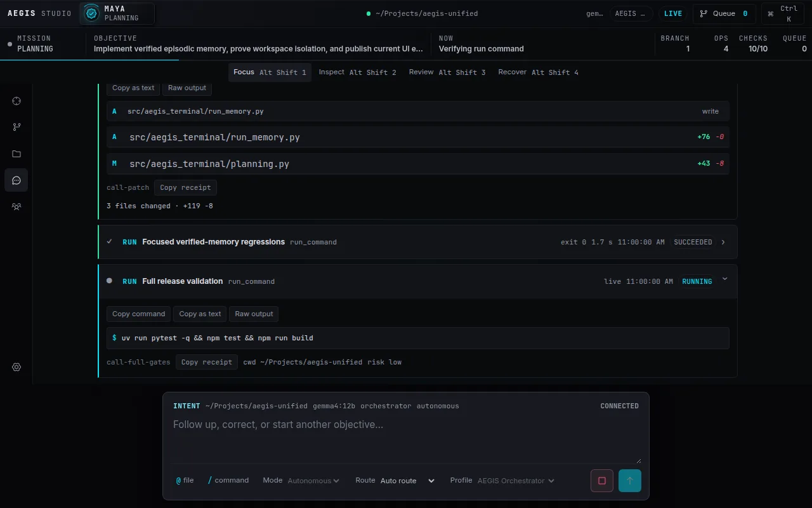The width and height of the screenshot is (812, 508).
Task: Open the mission target icon in sidebar
Action: [16, 101]
